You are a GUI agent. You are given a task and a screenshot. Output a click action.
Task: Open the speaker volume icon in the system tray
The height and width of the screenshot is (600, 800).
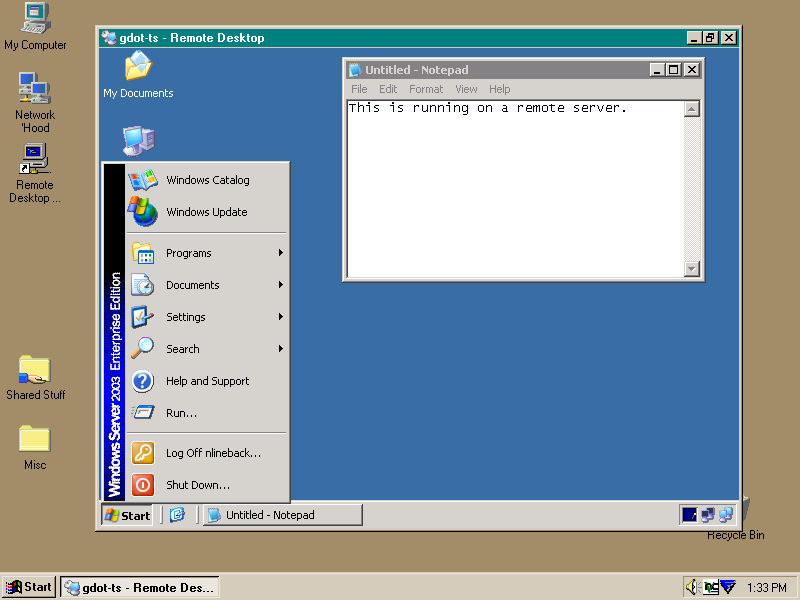691,587
